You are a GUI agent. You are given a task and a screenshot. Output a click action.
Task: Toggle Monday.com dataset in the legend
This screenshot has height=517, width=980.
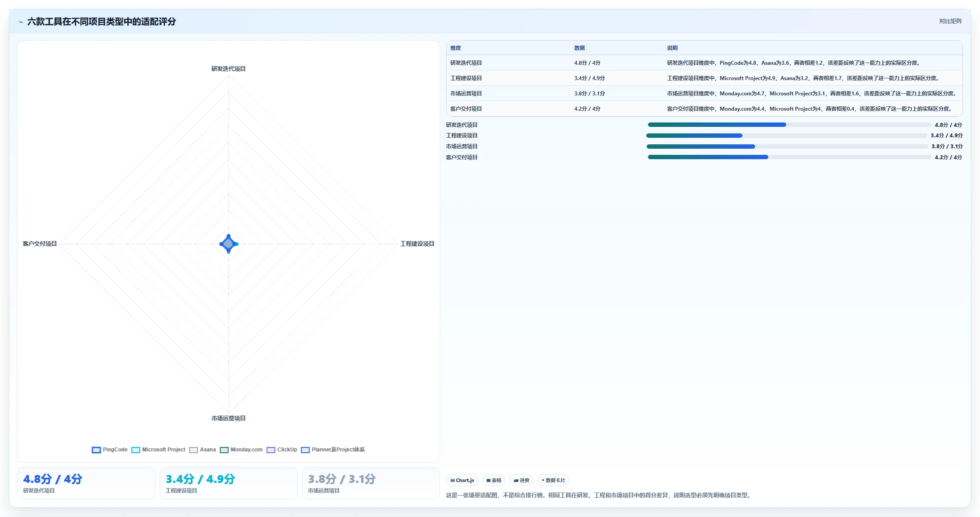[241, 450]
